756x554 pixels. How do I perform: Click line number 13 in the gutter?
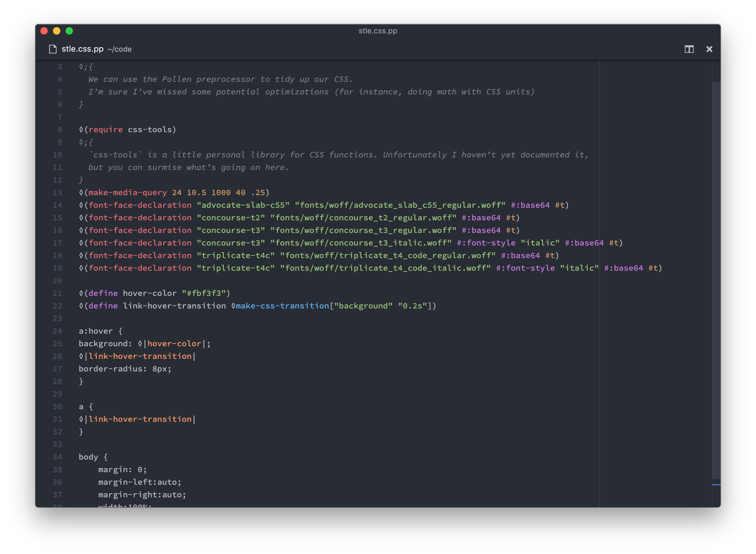click(57, 193)
